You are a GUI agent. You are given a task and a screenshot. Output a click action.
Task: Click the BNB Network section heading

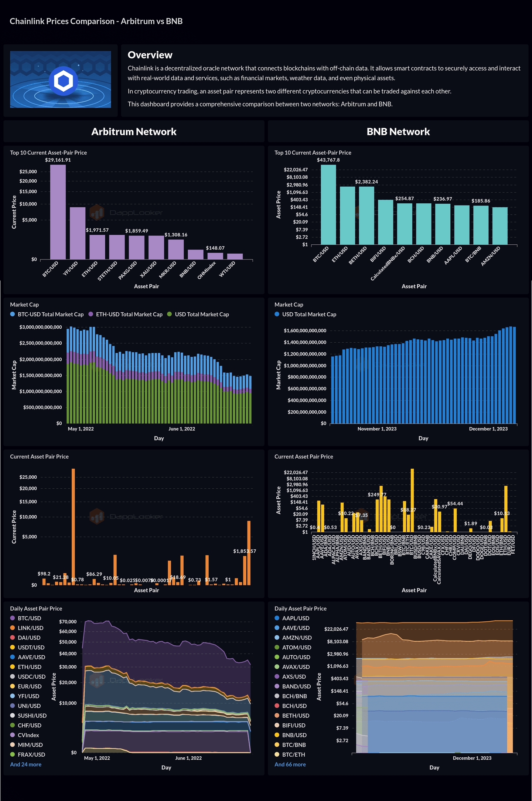pos(398,132)
